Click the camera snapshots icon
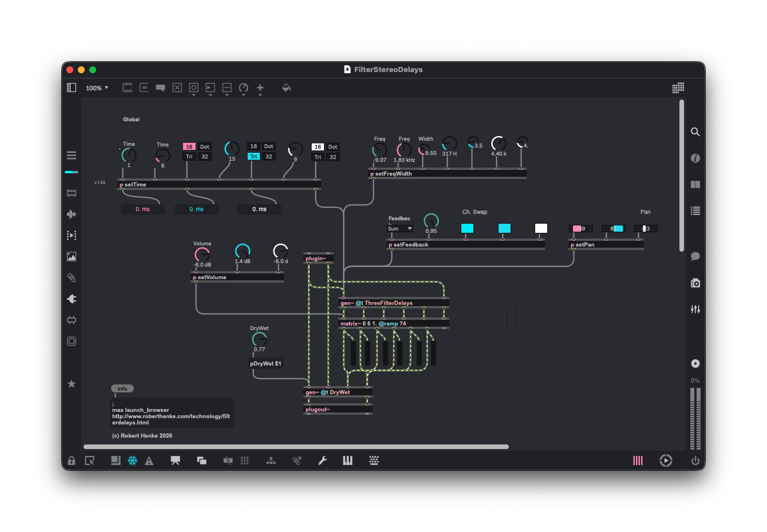The width and height of the screenshot is (767, 532). [695, 283]
